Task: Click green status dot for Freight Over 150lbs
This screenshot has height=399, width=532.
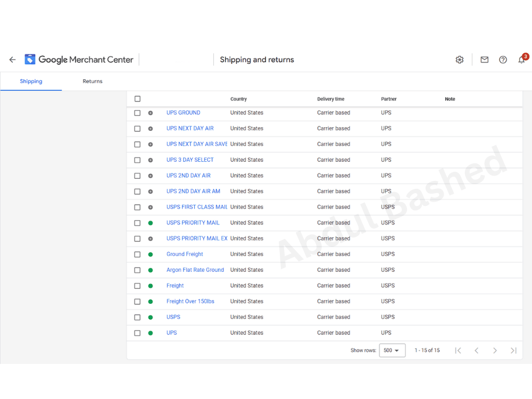Action: tap(151, 302)
